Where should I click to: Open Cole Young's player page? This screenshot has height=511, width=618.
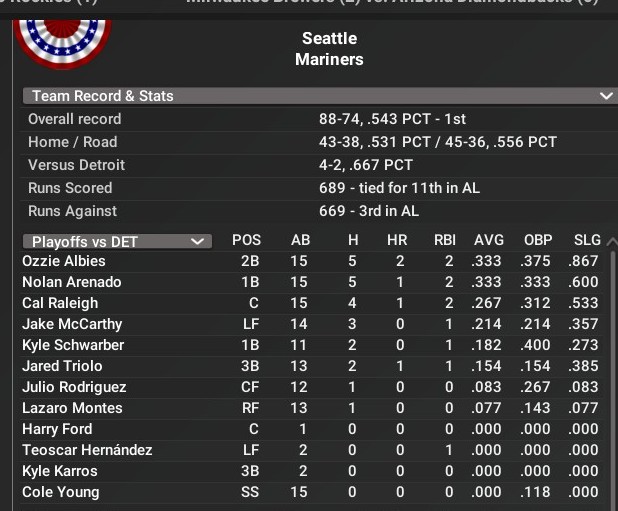click(61, 492)
